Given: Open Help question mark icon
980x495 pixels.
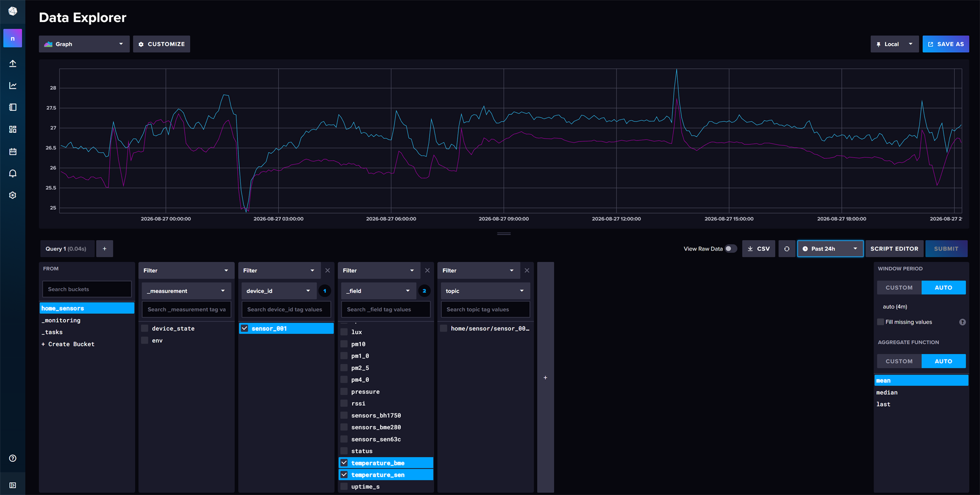Looking at the screenshot, I should 13,458.
